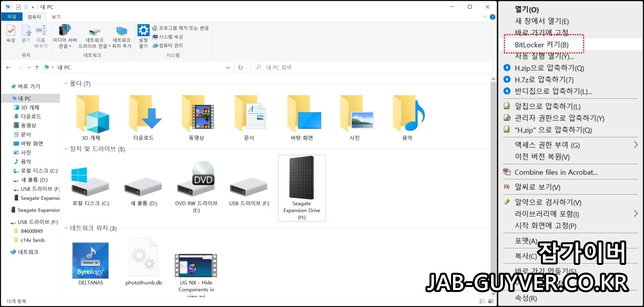Expand 라이브러리에 포함 submenu
Screen dimensions: 644x307
pos(635,214)
